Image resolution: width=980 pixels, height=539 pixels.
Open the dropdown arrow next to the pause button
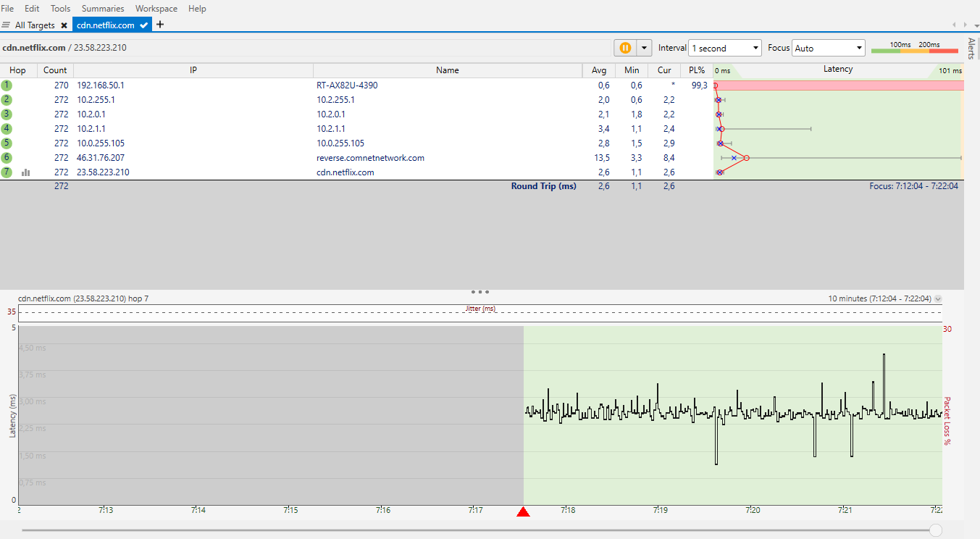tap(643, 48)
